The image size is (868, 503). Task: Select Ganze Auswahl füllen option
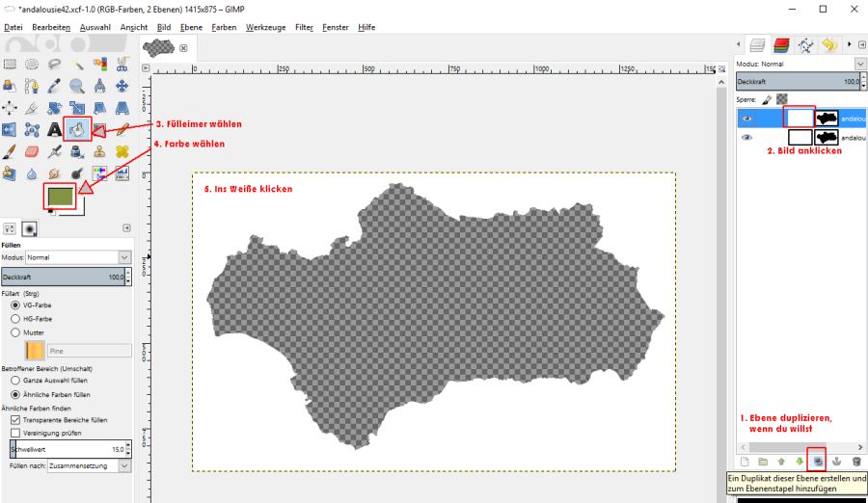point(15,381)
